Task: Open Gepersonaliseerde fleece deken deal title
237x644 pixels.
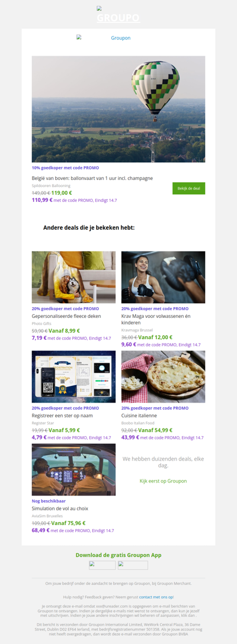Action: [x=66, y=316]
